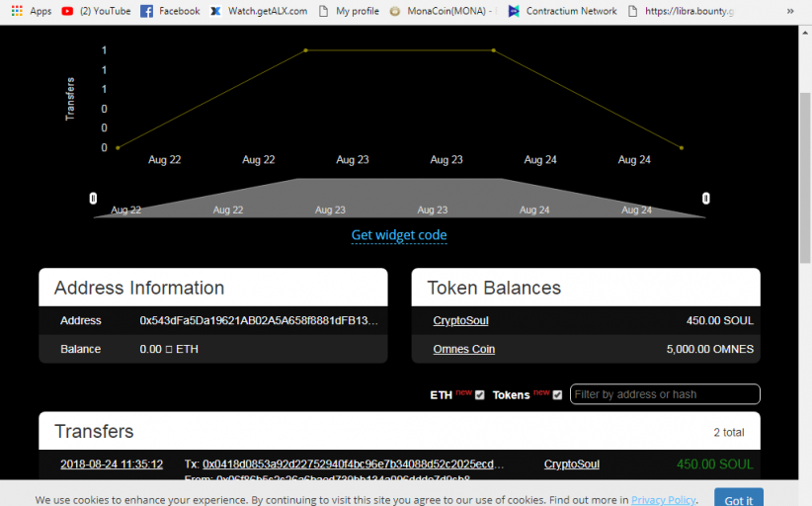Open CryptoSoul token in Token Balances

[x=460, y=321]
